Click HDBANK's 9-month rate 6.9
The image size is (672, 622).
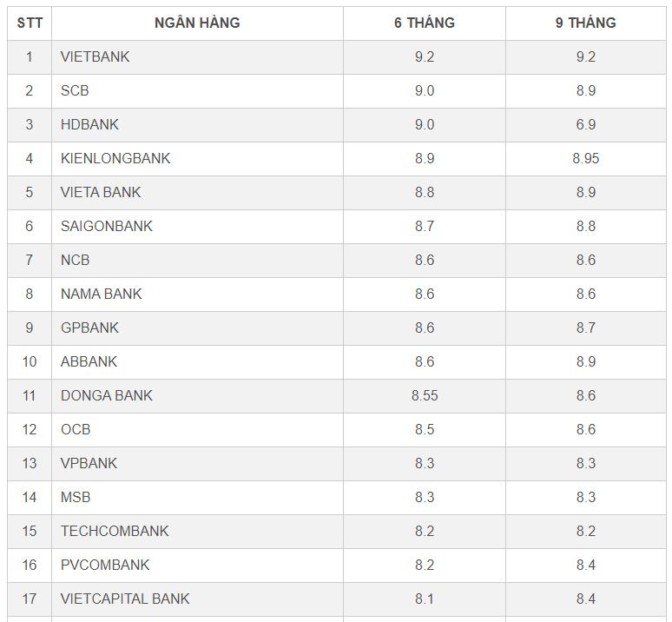(x=585, y=125)
